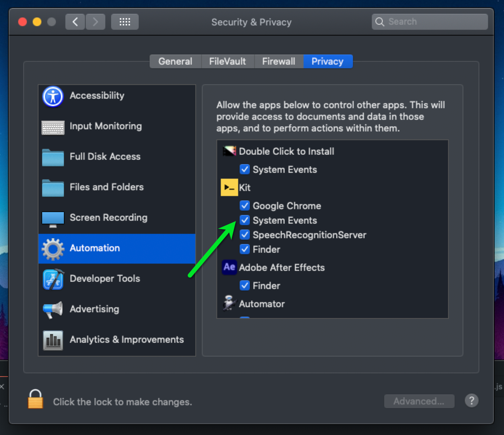This screenshot has height=435, width=504.
Task: Click the Analytics & Improvements chart icon
Action: (x=53, y=340)
